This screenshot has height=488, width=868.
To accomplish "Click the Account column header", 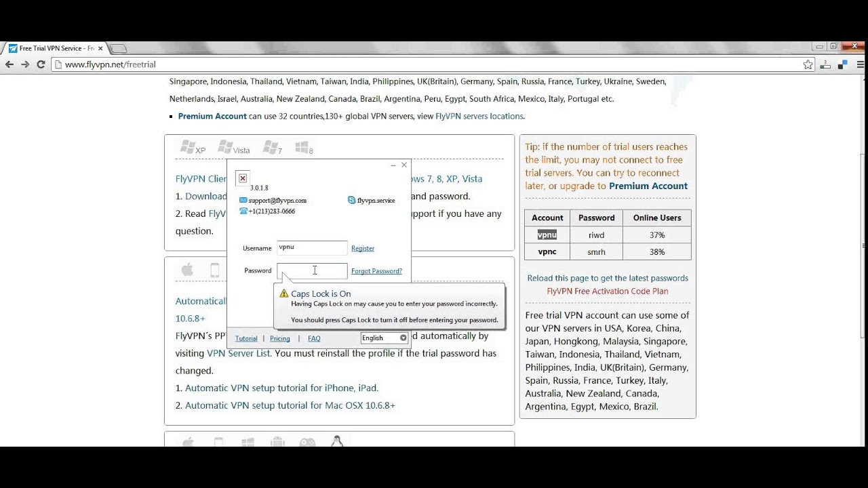I will [547, 218].
